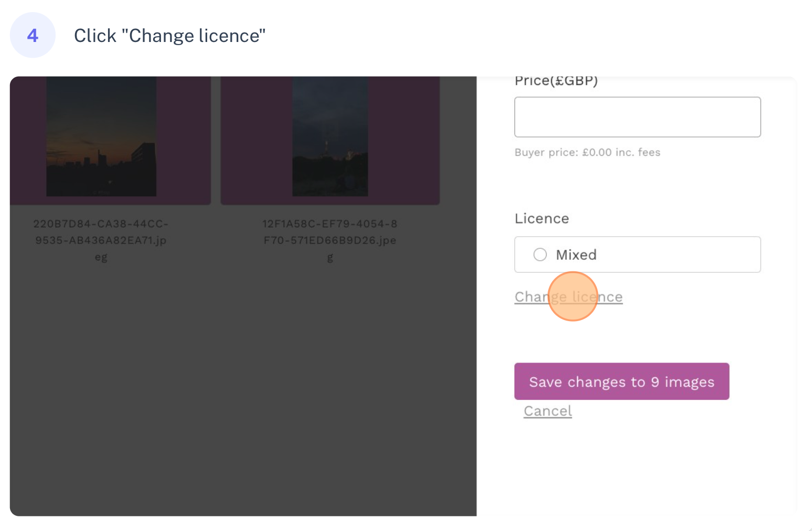Open the Change licence link
This screenshot has height=531, width=812.
point(569,297)
